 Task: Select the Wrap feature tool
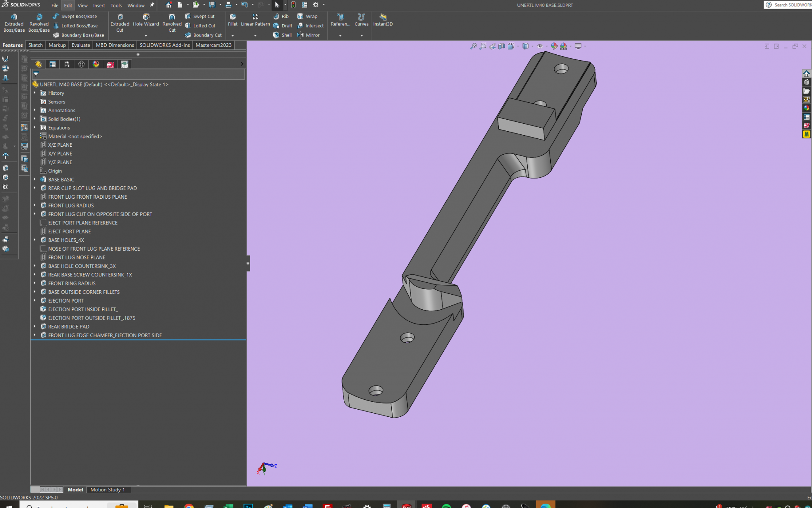pos(307,16)
